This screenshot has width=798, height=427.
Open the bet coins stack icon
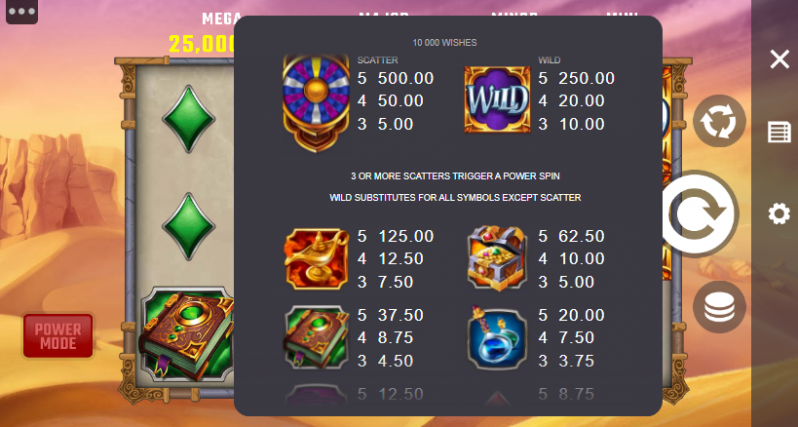click(719, 307)
